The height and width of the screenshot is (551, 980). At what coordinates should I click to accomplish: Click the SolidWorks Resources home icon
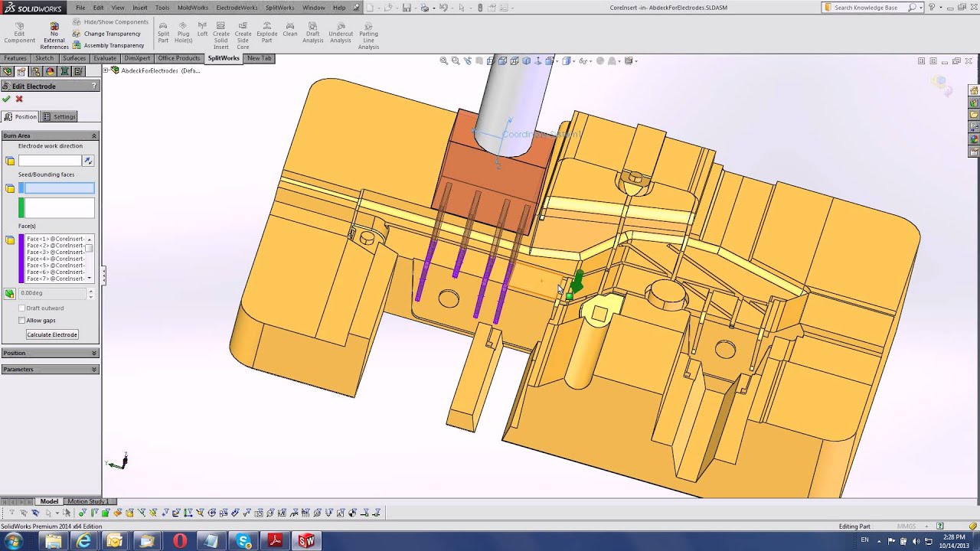(x=974, y=90)
